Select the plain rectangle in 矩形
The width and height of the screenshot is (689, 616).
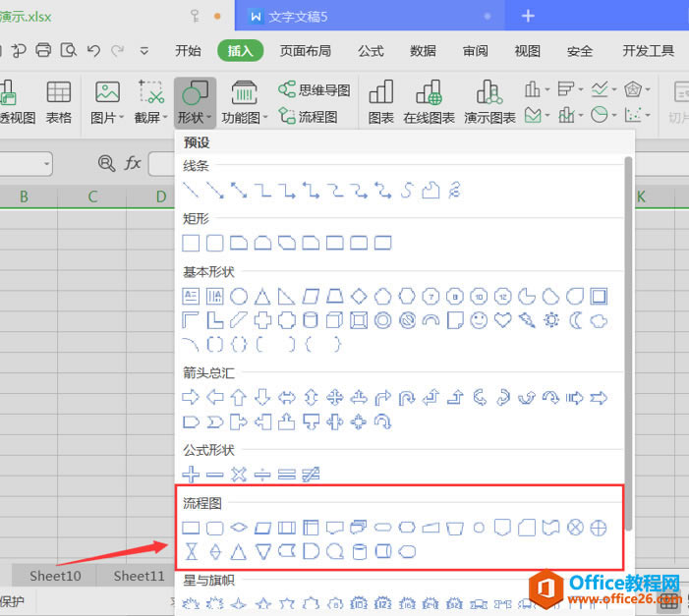[x=191, y=243]
